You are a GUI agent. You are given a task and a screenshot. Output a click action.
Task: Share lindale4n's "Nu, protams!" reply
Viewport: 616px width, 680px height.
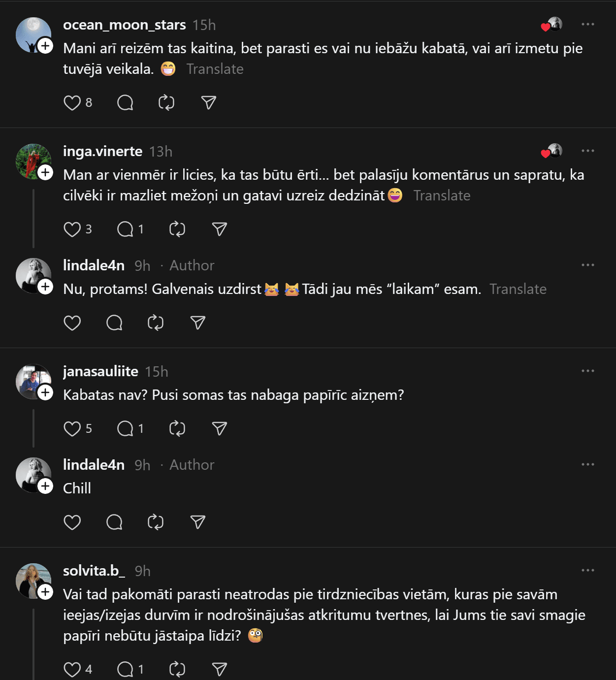click(198, 323)
